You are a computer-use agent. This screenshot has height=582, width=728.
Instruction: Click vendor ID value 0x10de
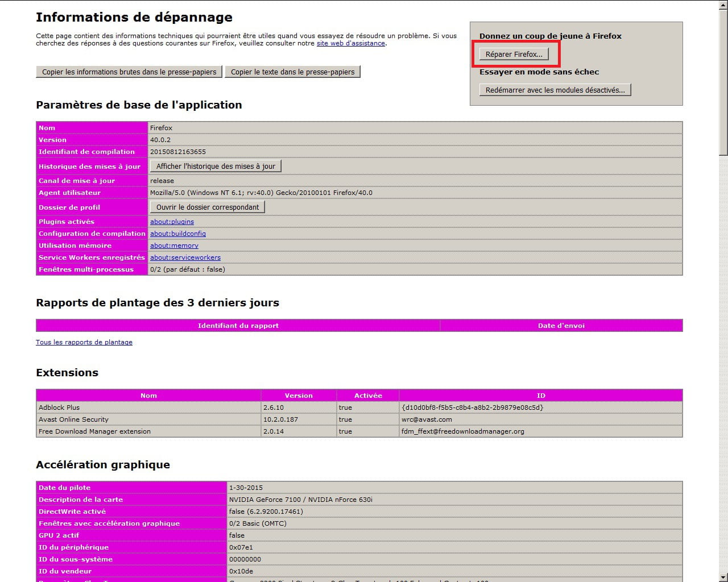point(241,571)
